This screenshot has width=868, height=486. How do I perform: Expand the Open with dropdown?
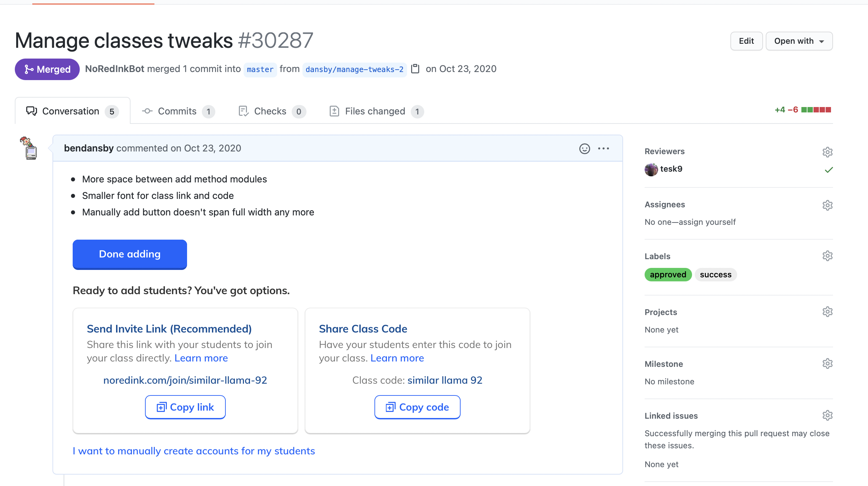[799, 41]
